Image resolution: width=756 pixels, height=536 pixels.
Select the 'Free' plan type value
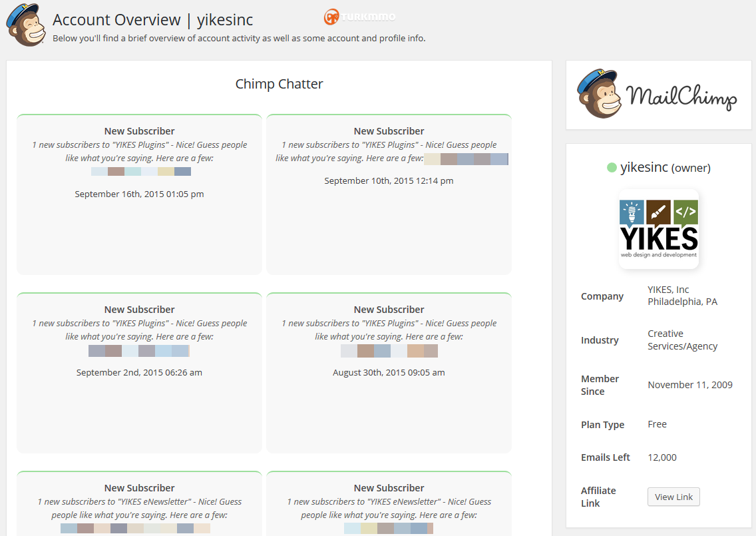point(657,424)
